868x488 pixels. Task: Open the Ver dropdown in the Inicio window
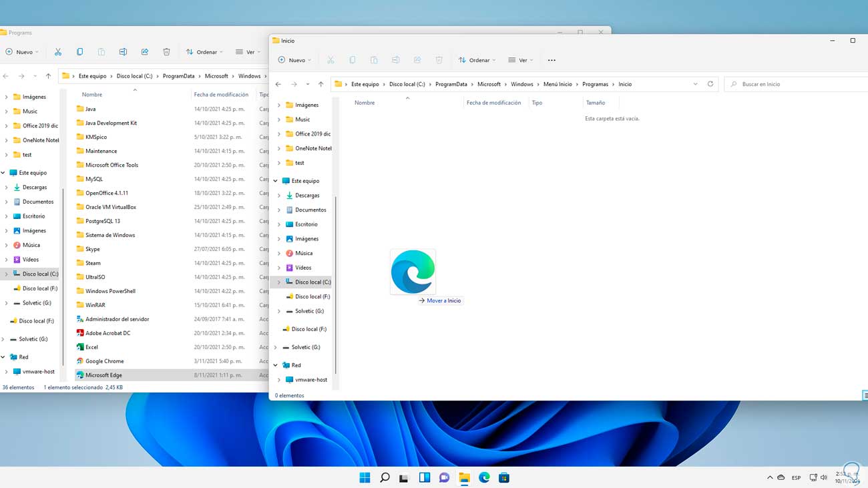tap(520, 60)
